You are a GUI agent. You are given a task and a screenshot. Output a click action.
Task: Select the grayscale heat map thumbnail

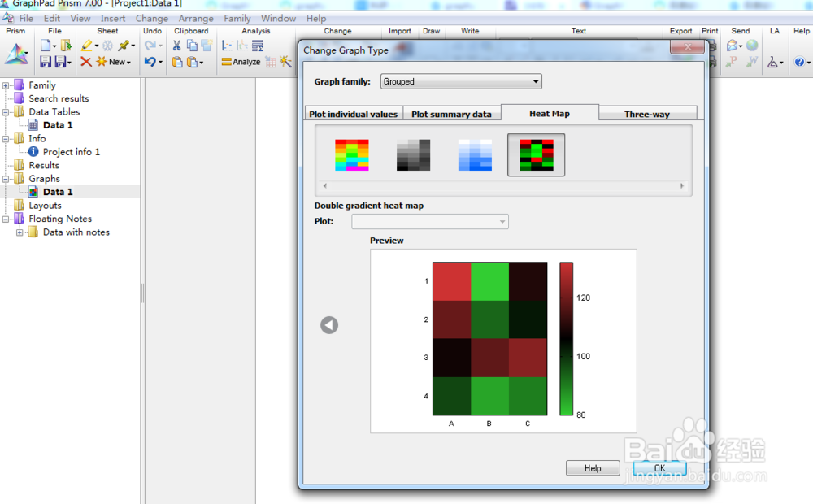click(x=413, y=155)
